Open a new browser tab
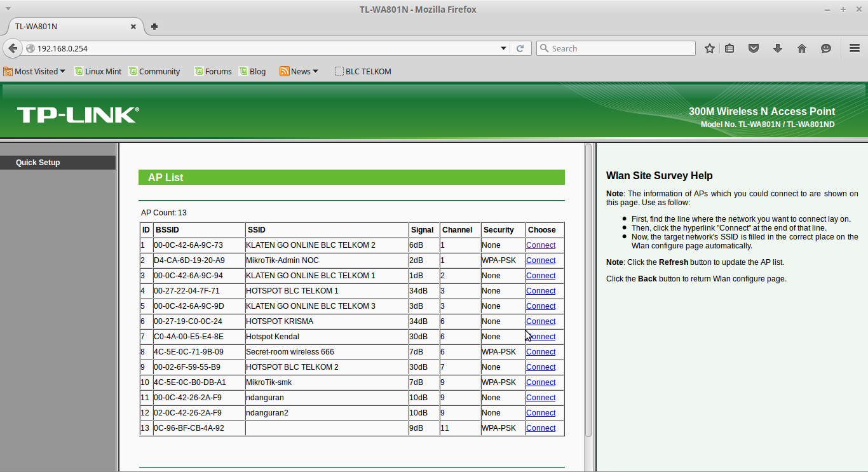 pos(154,27)
